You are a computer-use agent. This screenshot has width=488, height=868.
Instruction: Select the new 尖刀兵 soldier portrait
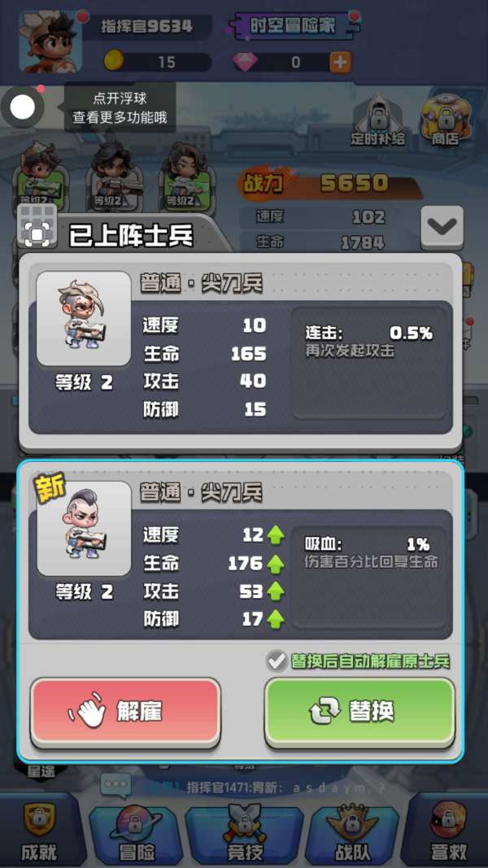[84, 529]
